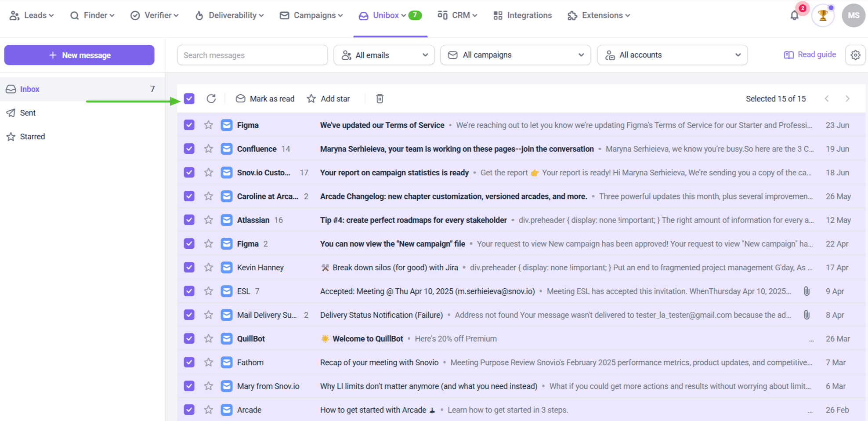
Task: Star the first Figma email
Action: click(x=209, y=125)
